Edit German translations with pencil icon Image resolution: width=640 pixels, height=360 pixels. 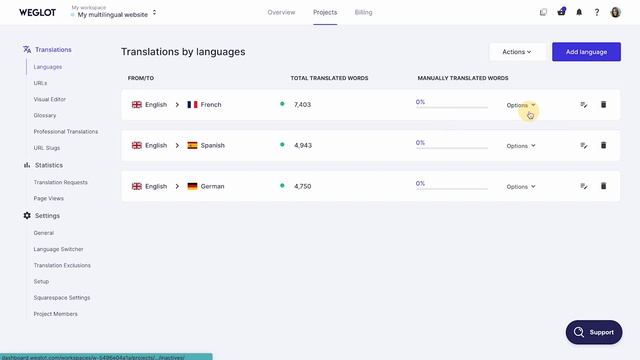click(x=584, y=187)
